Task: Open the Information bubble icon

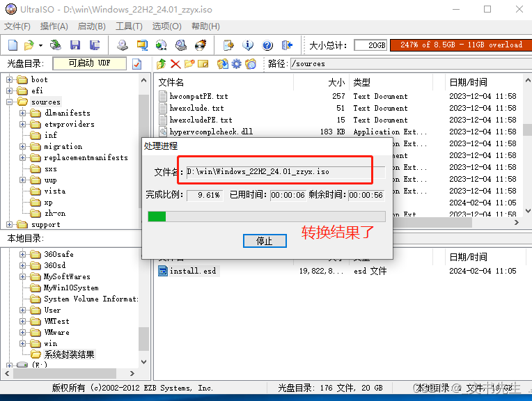Action: tap(248, 45)
